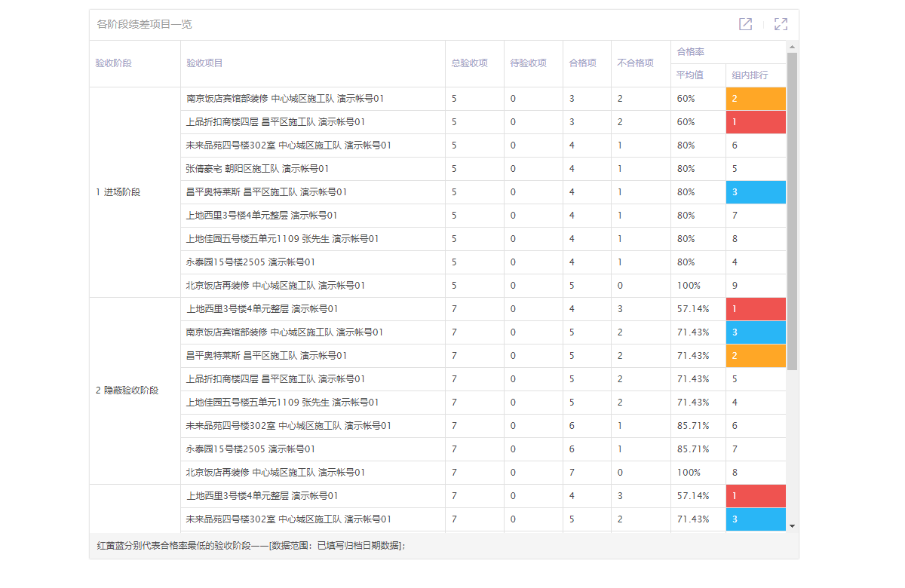The width and height of the screenshot is (905, 588).
Task: Click the orange rank 2 cell in 隐蔽验收阶段
Action: pyautogui.click(x=756, y=356)
